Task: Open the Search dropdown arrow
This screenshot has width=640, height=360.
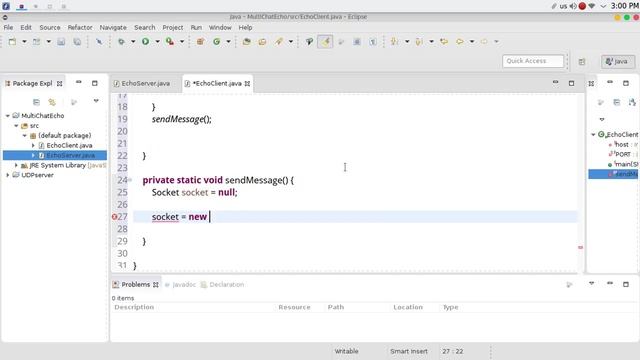Action: pyautogui.click(x=291, y=42)
